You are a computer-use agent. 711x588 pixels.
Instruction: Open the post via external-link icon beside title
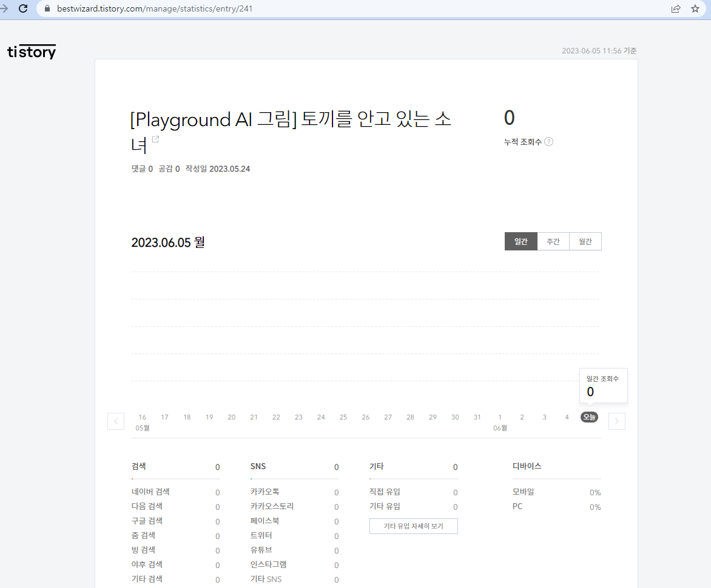tap(156, 139)
